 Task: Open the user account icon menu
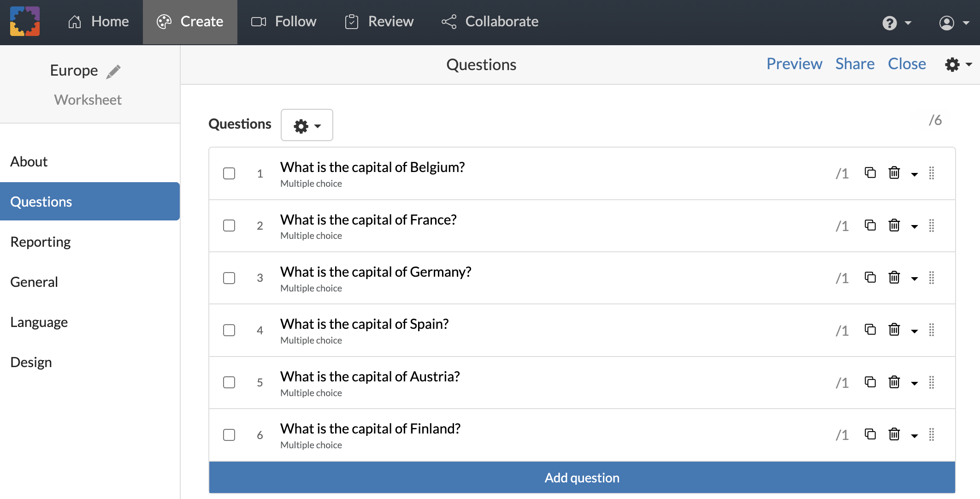947,22
